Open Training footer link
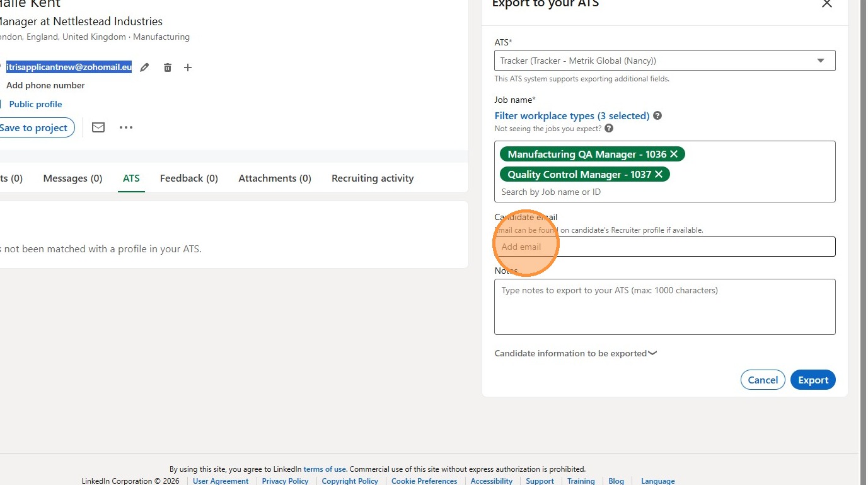 pyautogui.click(x=581, y=481)
